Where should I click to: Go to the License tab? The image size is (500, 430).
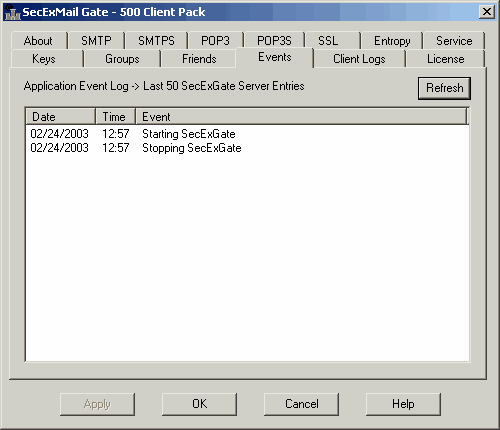[445, 59]
